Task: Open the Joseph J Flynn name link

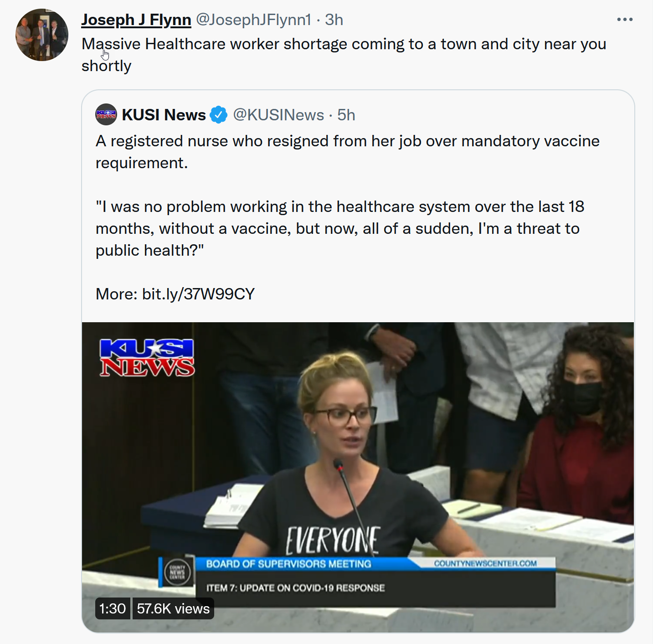Action: click(x=136, y=20)
